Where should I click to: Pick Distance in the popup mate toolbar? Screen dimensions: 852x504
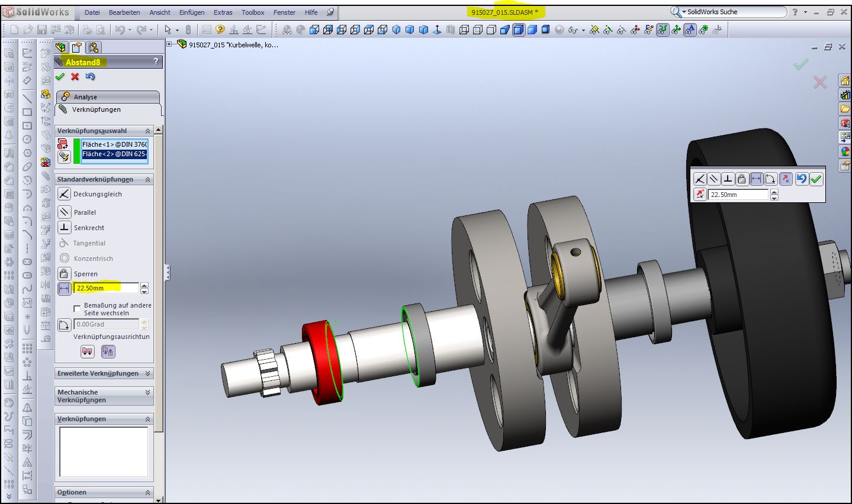[x=756, y=179]
